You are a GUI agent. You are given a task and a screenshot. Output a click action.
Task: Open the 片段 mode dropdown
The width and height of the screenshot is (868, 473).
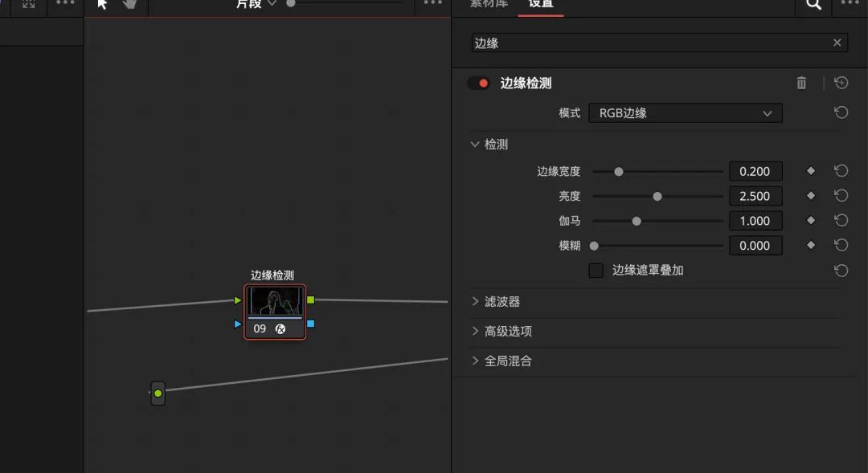click(256, 4)
